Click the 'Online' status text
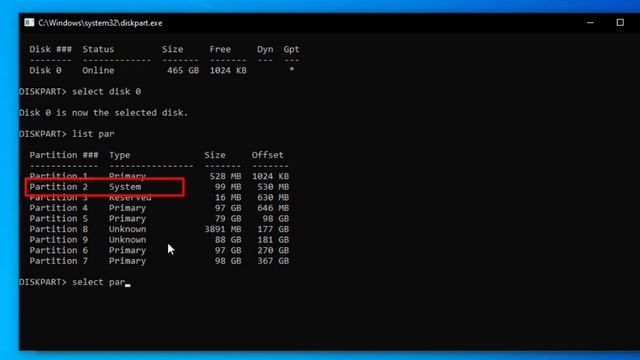Screen dimensions: 640x360 (x=98, y=71)
